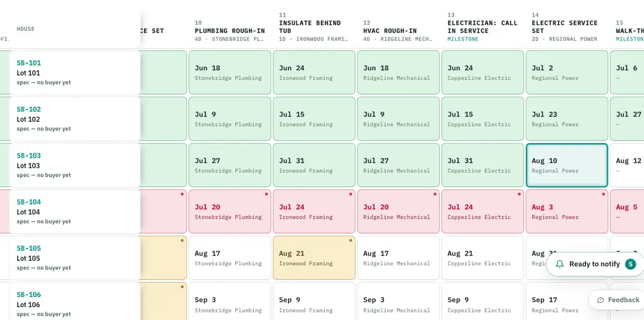Select the Insulate Behind Tub column header
Image resolution: width=644 pixels, height=320 pixels.
coord(314,27)
